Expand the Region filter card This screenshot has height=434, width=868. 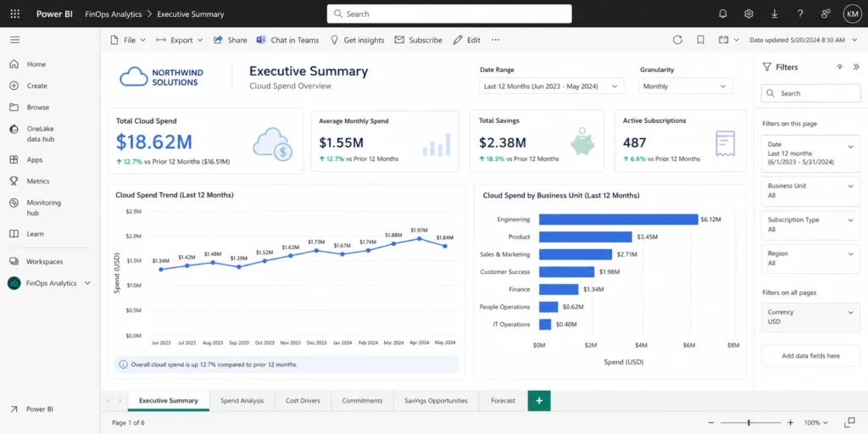pos(851,254)
